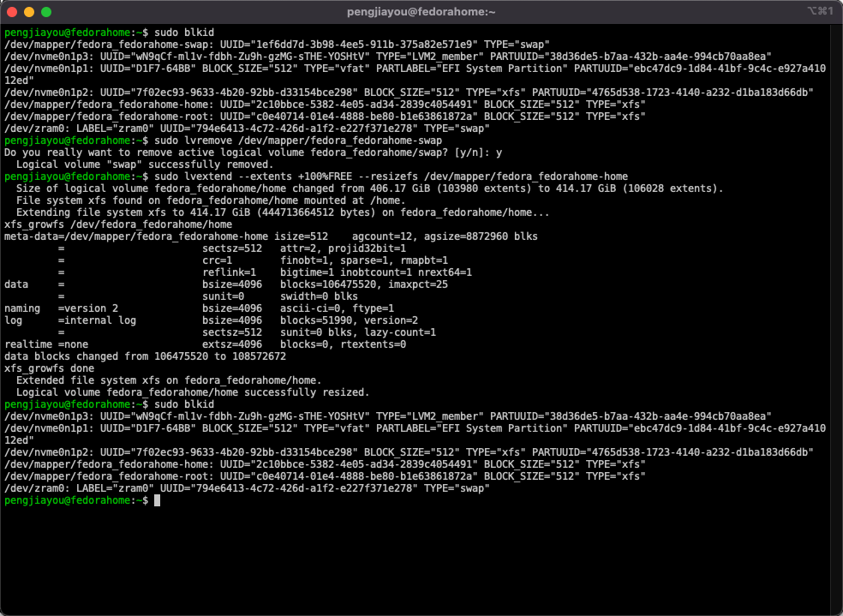Click the pengjiayou@fedorahome window title
Image resolution: width=843 pixels, height=616 pixels.
coord(421,12)
